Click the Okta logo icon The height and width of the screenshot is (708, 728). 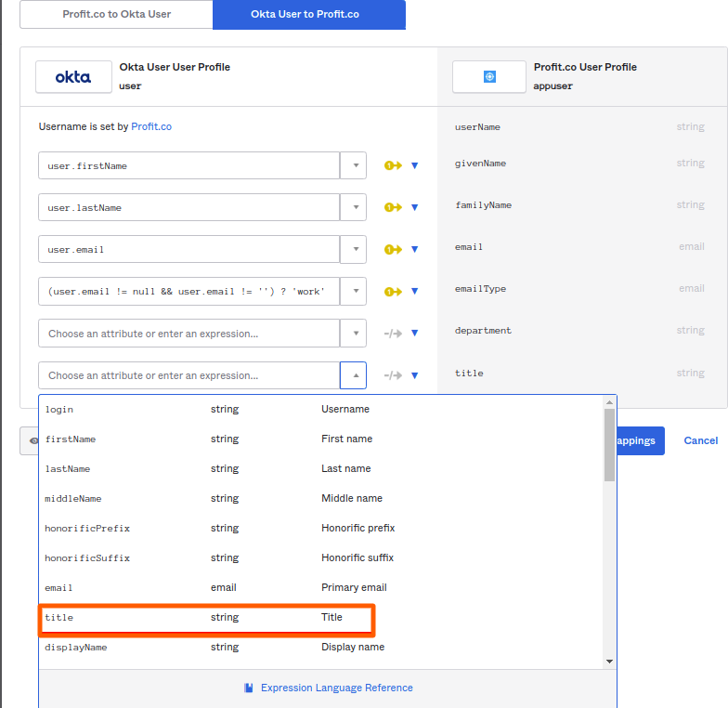point(73,77)
